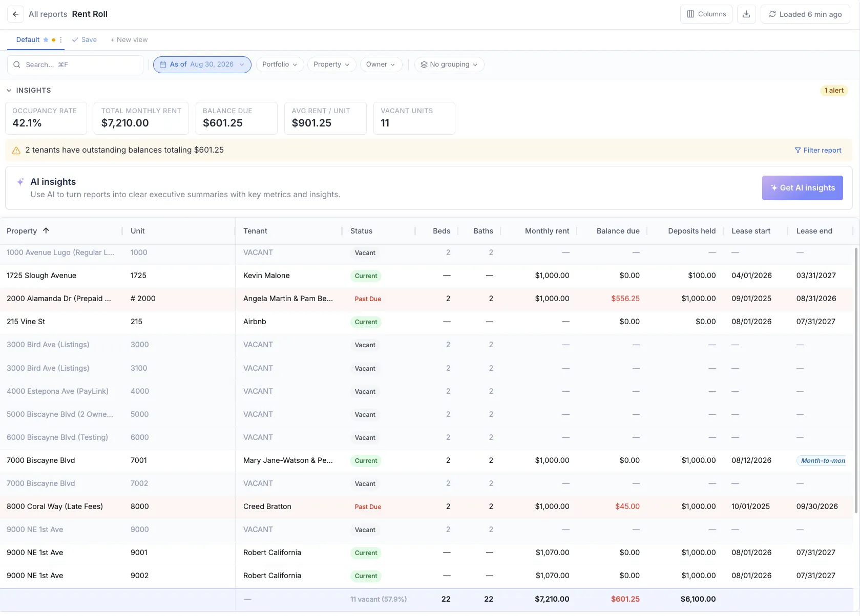
Task: Collapse the INSIGHTS section
Action: (x=29, y=91)
